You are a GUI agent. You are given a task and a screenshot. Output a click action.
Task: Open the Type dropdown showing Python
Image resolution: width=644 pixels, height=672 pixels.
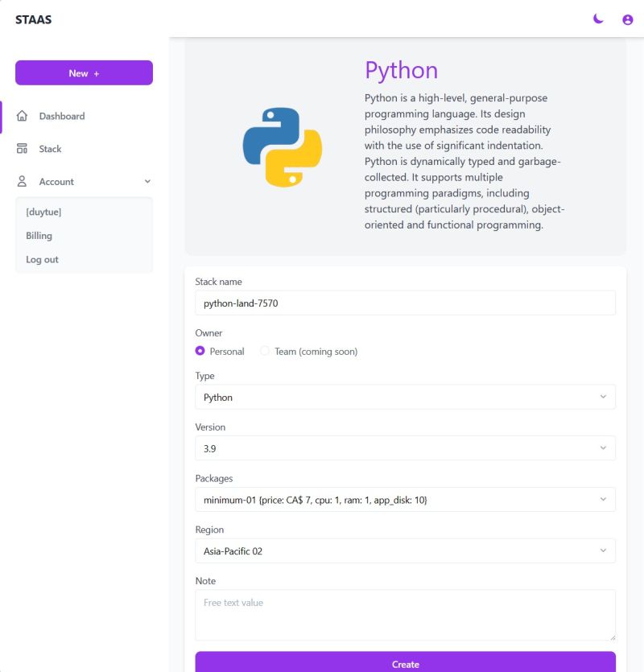tap(405, 397)
